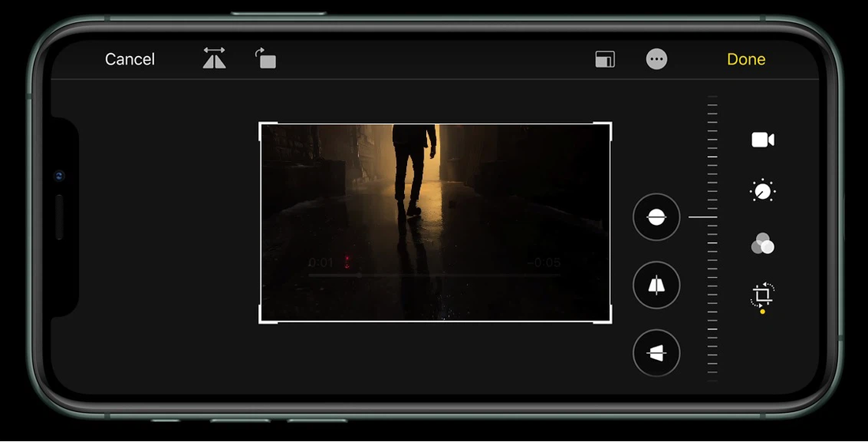Select the Vertical perspective adjustment
Screen dimensions: 868x442
657,285
